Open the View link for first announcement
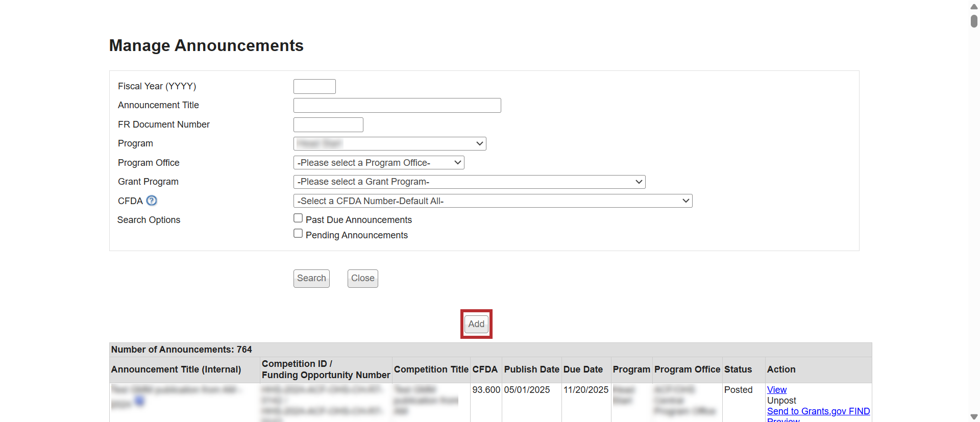The width and height of the screenshot is (980, 422). [776, 390]
